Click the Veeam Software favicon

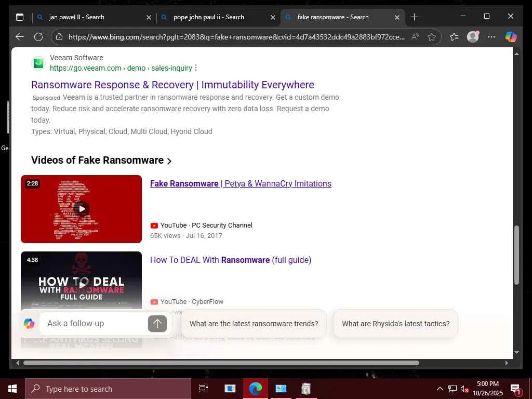(x=38, y=63)
